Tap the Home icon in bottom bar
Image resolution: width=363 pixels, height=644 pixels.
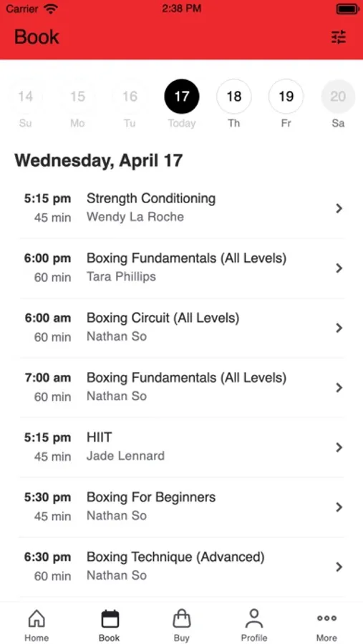click(x=37, y=618)
